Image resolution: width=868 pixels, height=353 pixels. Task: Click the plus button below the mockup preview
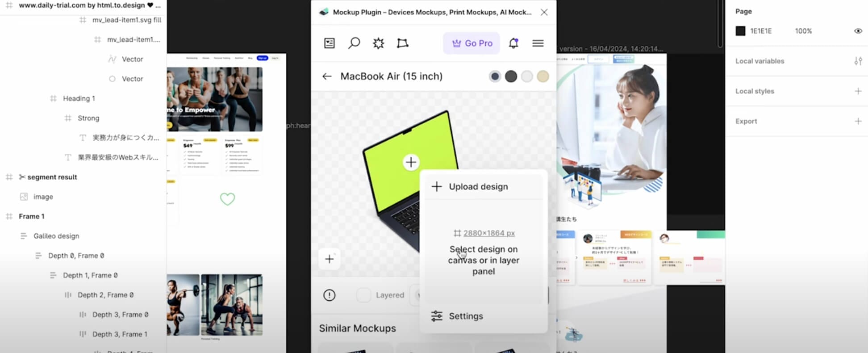point(330,259)
